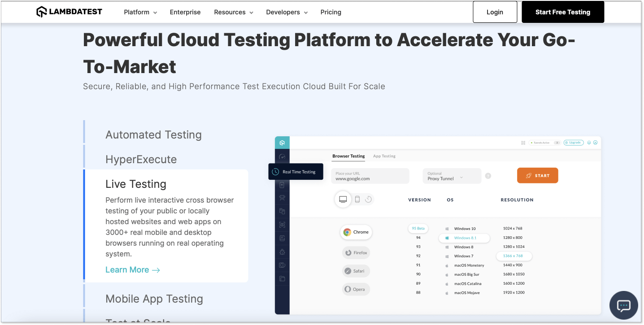Click the document logs icon in sidebar
Image resolution: width=644 pixels, height=325 pixels.
(282, 238)
